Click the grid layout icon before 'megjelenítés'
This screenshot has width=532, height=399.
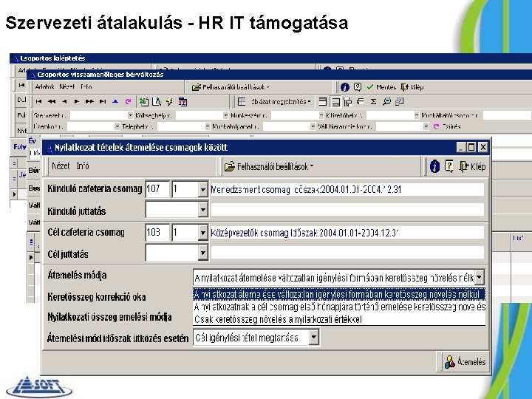242,101
